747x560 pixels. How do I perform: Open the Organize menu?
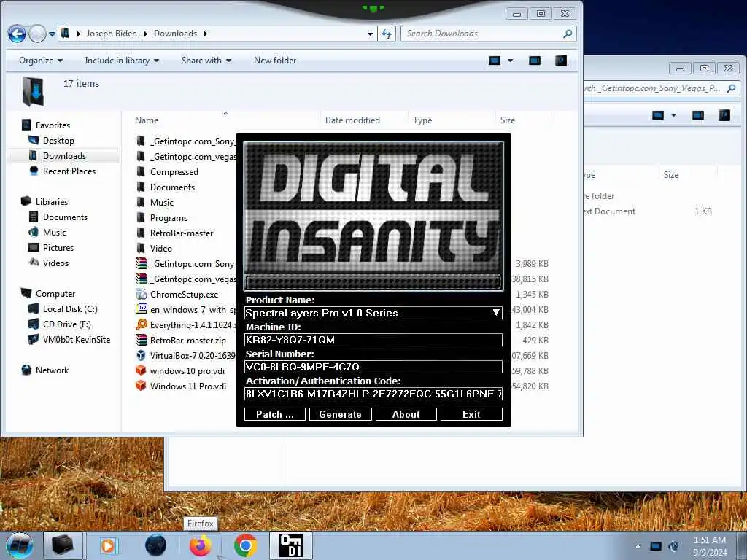(x=41, y=61)
